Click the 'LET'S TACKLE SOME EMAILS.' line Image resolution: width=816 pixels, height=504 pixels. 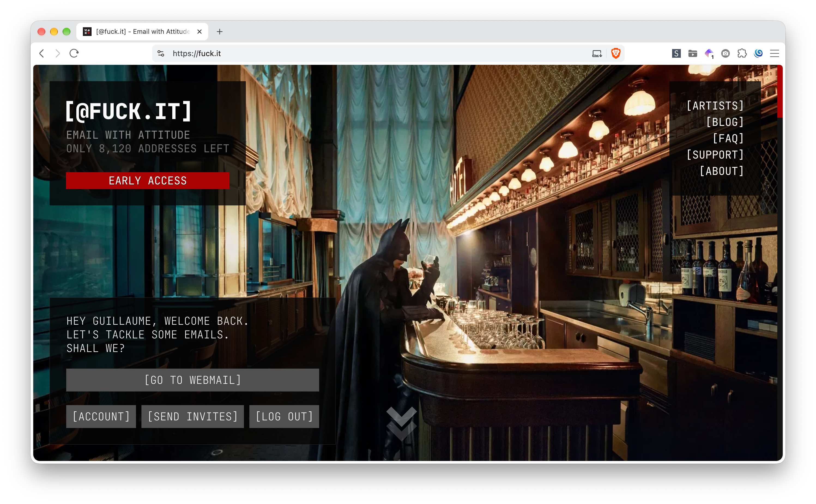click(x=148, y=335)
